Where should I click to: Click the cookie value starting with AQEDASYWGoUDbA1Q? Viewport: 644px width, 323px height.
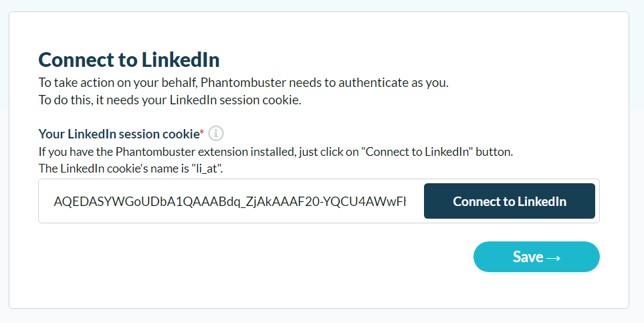(x=230, y=201)
